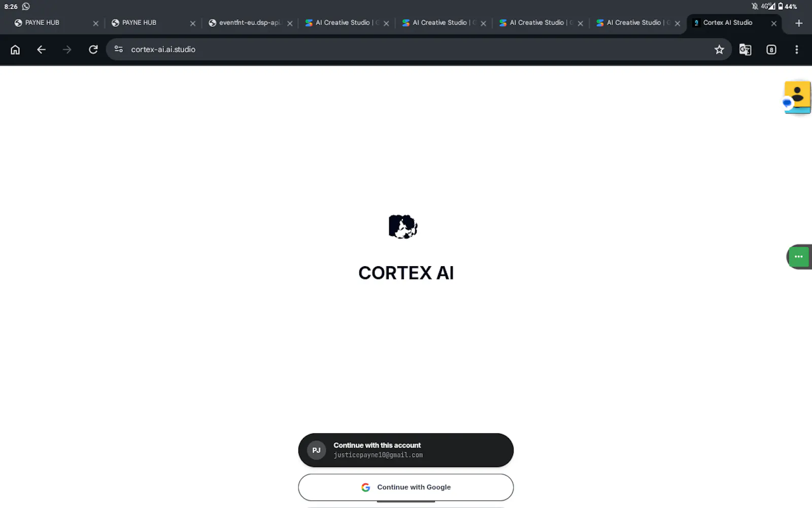Tap the battery 44% indicator
Viewport: 812px width, 508px height.
788,7
